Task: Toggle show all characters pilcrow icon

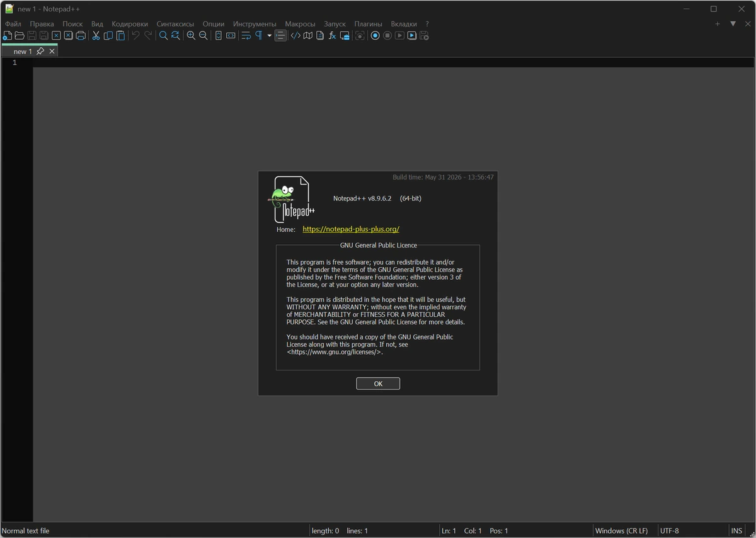Action: pyautogui.click(x=258, y=36)
